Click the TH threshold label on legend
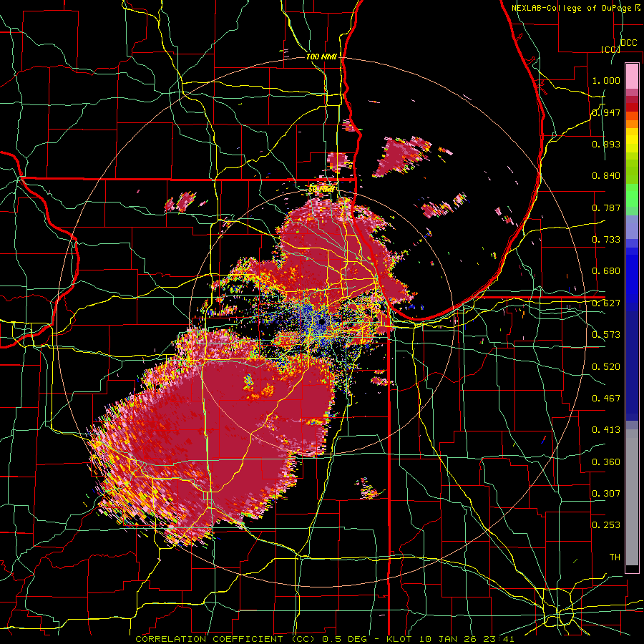This screenshot has height=644, width=644. tap(615, 557)
